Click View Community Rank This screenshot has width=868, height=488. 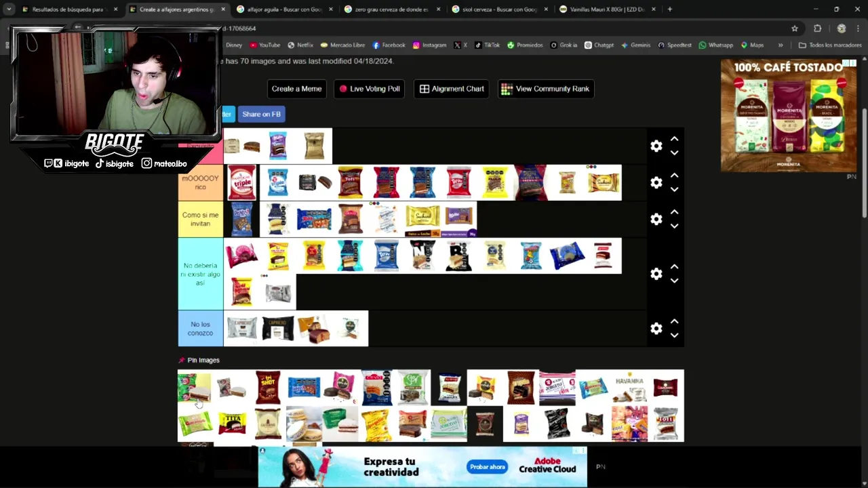tap(545, 89)
